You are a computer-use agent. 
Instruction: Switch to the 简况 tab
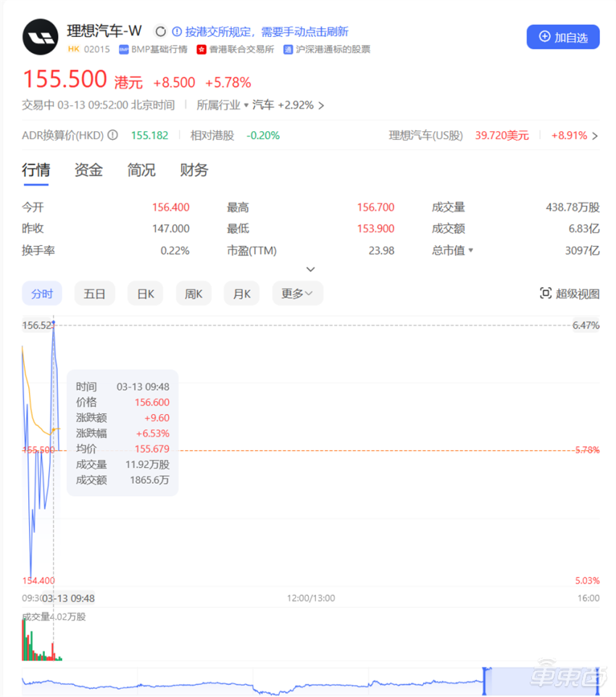tap(141, 170)
